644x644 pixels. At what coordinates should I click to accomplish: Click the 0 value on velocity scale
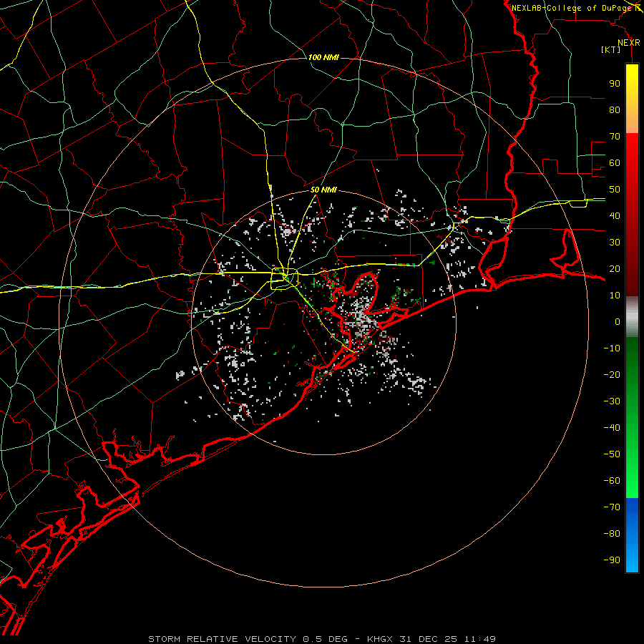click(x=618, y=321)
